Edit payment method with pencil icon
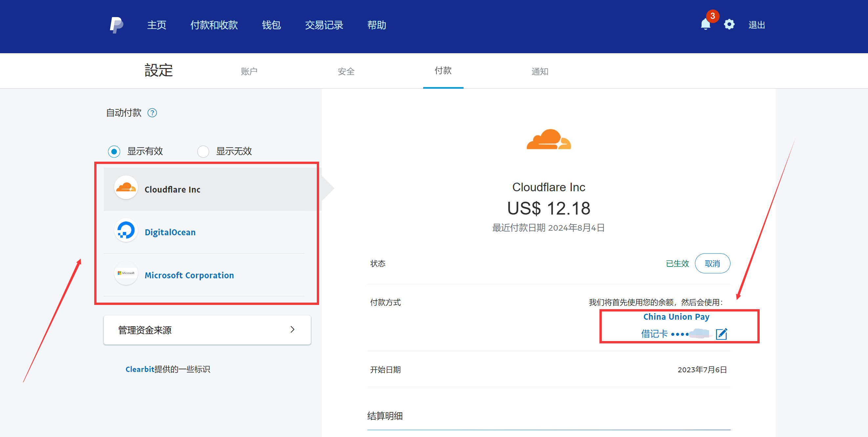 (x=722, y=334)
